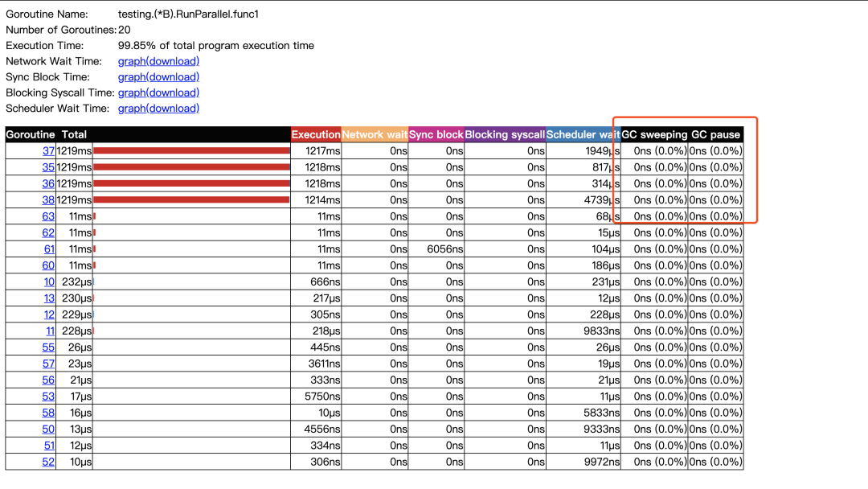
Task: Open goroutine 61 link
Action: coord(49,249)
